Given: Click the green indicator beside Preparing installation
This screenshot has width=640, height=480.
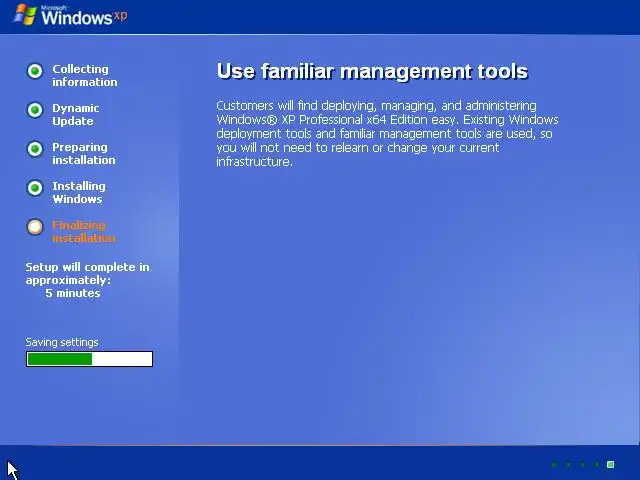Looking at the screenshot, I should point(35,149).
